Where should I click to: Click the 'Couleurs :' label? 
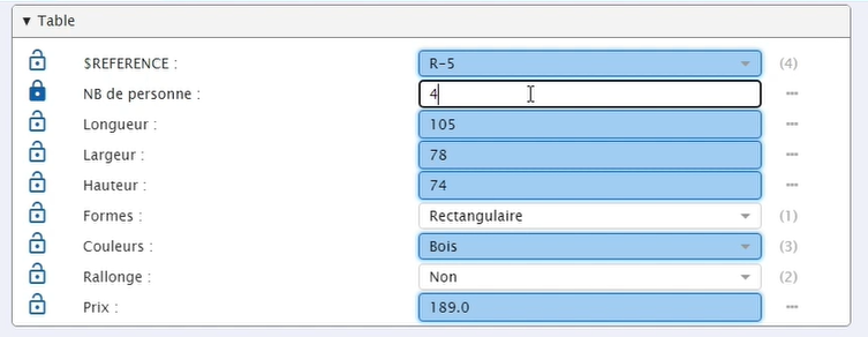(x=118, y=247)
